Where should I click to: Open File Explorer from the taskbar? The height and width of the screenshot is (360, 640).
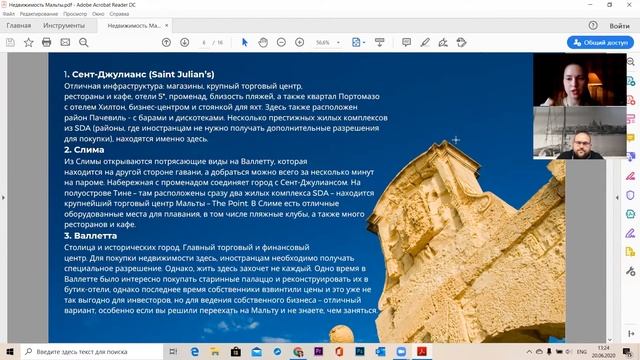[x=215, y=351]
